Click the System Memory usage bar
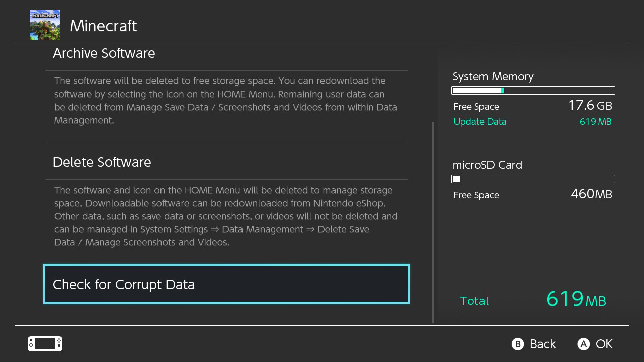Viewport: 644px width, 362px height. point(533,90)
